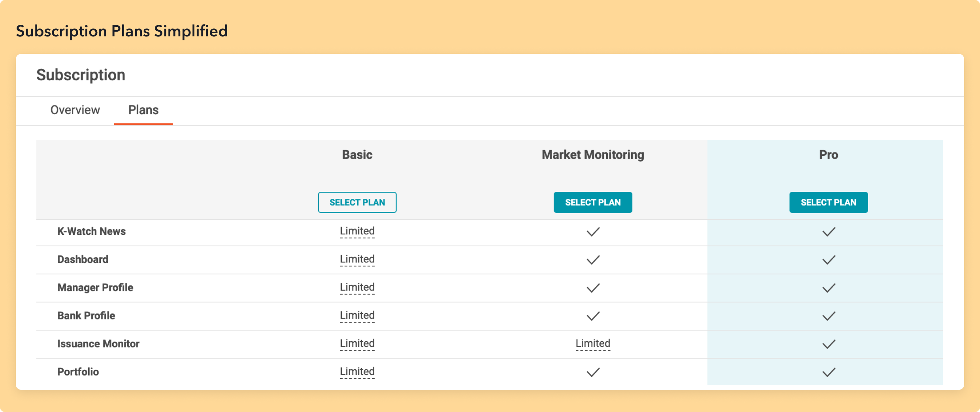This screenshot has height=412, width=980.
Task: Click Limited link for Basic Dashboard
Action: (x=357, y=259)
